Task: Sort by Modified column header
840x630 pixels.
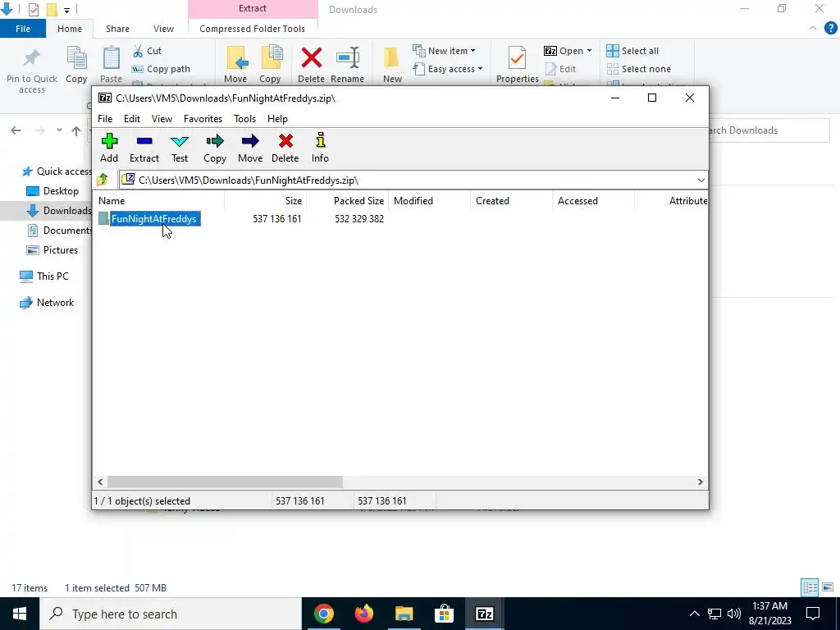Action: click(430, 201)
